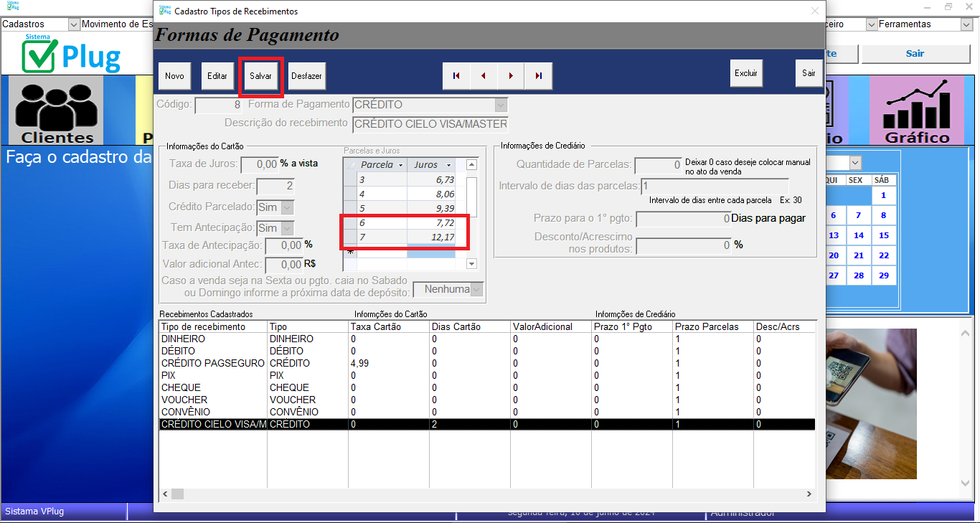Open the Clientes icon
Viewport: 980px width, 523px height.
click(x=57, y=110)
